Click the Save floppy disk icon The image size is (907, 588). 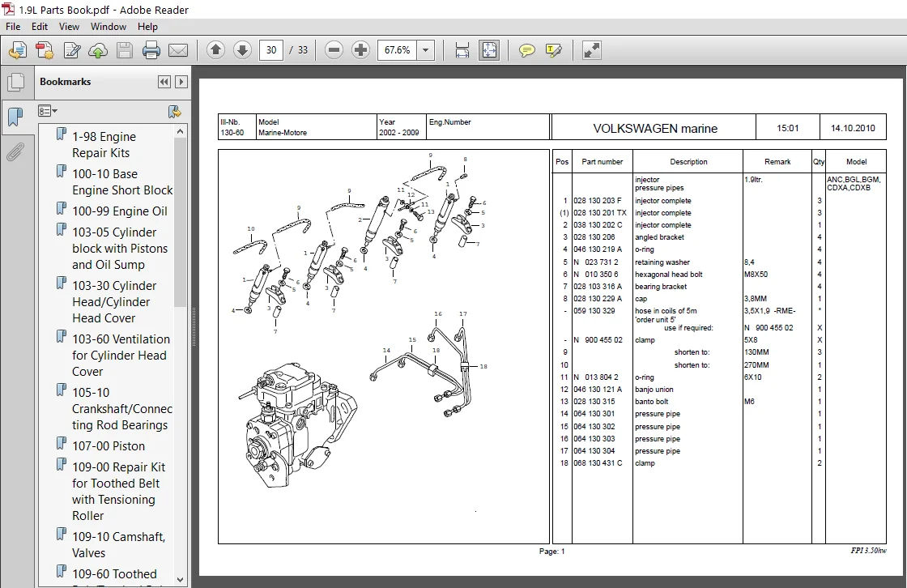tap(125, 50)
